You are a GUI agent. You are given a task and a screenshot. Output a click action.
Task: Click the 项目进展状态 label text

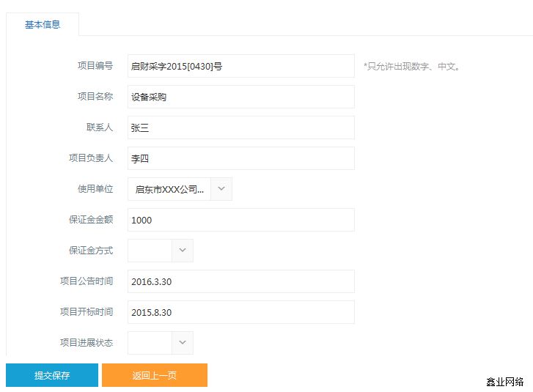(87, 342)
